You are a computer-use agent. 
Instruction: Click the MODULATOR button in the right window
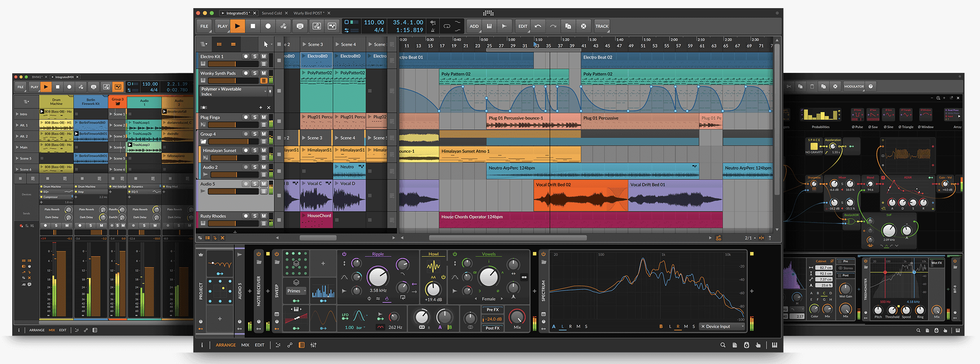[854, 86]
